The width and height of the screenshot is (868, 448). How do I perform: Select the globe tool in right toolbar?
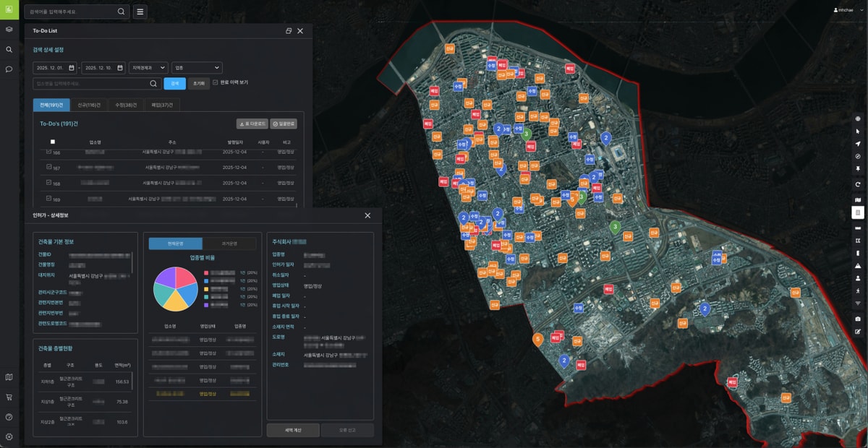tap(858, 119)
